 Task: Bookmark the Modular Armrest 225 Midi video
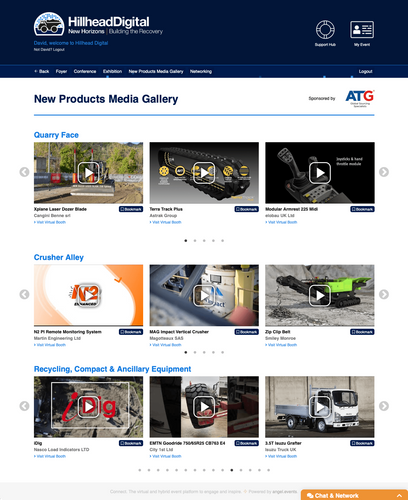click(362, 209)
